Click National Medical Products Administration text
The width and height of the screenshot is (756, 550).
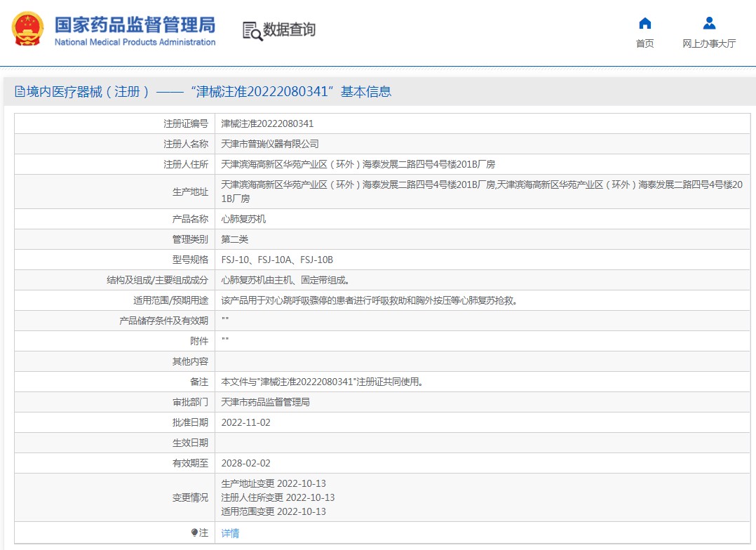point(135,42)
